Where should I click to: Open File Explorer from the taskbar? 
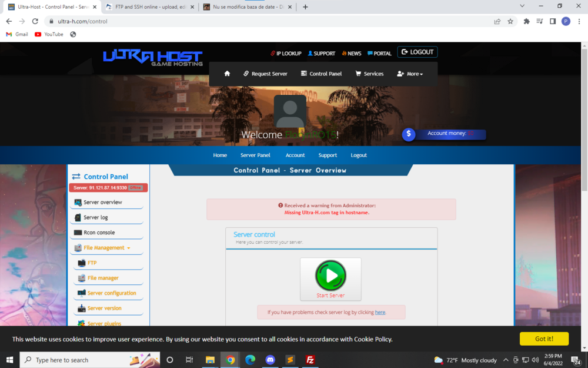tap(210, 360)
